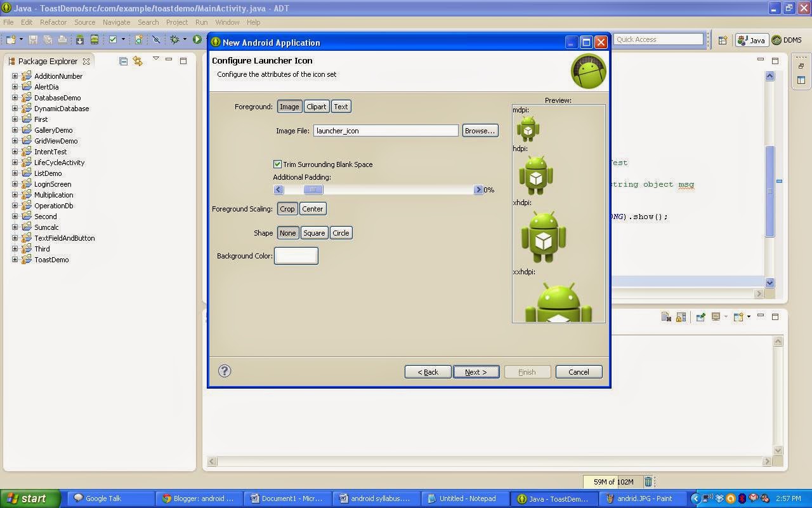Viewport: 812px width, 508px height.
Task: Collapse all in Package Explorer
Action: 123,61
